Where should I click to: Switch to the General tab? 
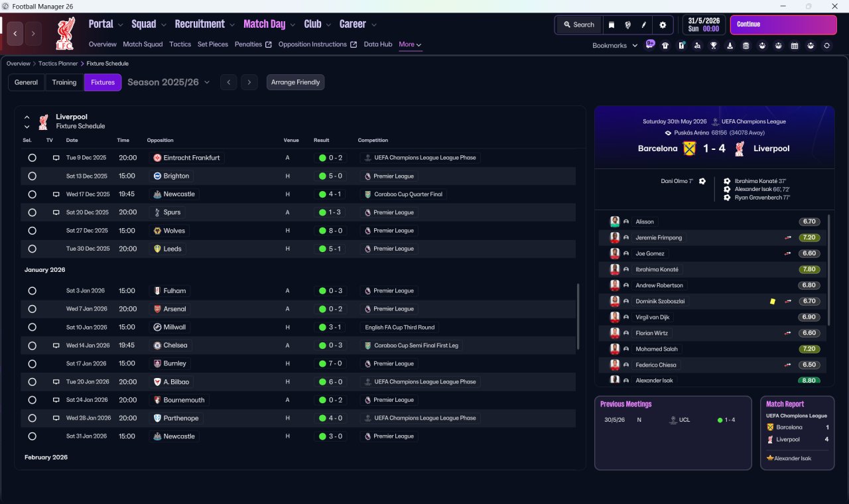point(27,82)
